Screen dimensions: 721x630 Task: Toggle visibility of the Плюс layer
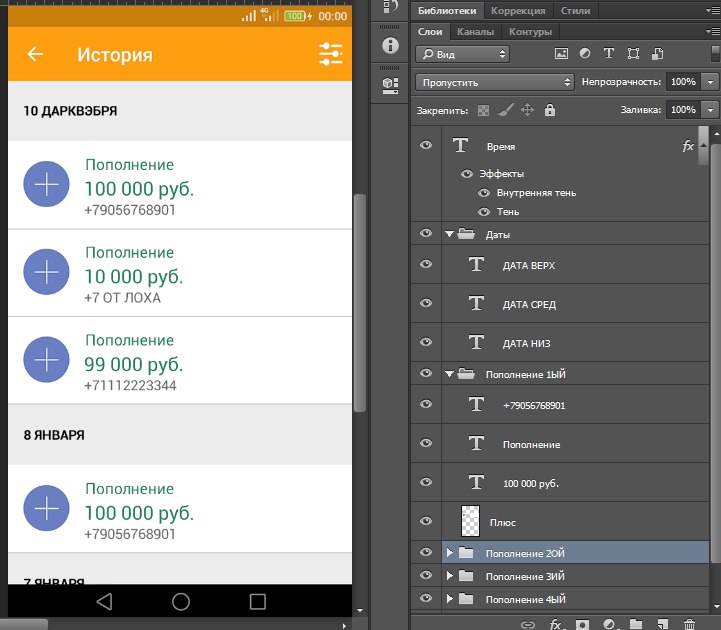pyautogui.click(x=427, y=521)
